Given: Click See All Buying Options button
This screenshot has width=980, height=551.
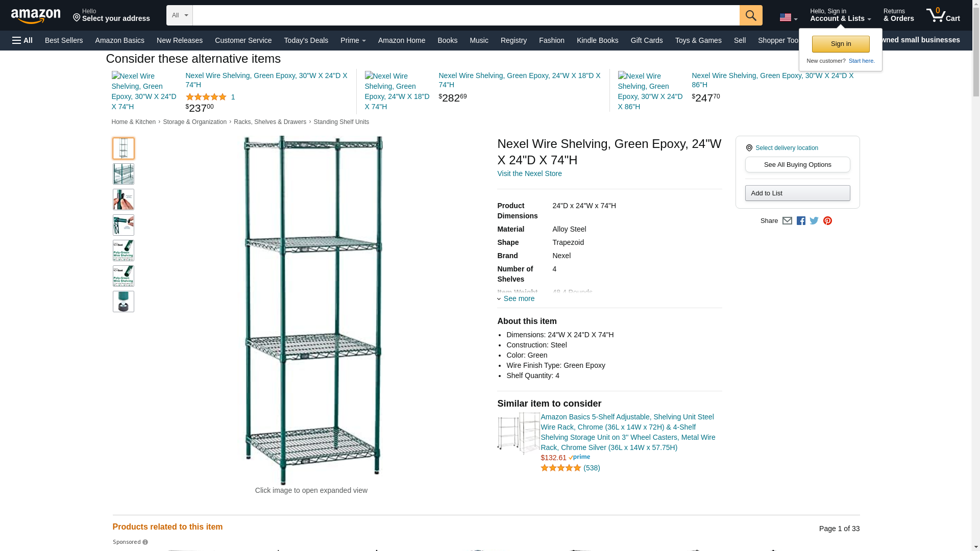Looking at the screenshot, I should [797, 164].
